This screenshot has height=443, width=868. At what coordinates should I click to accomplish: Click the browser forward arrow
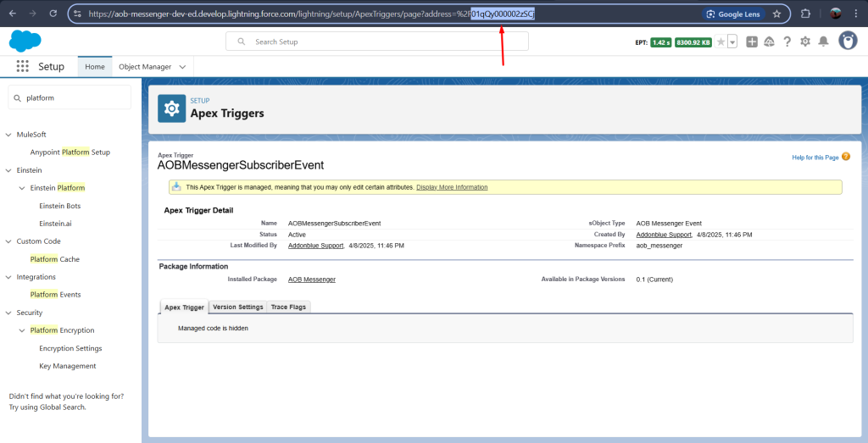point(33,14)
